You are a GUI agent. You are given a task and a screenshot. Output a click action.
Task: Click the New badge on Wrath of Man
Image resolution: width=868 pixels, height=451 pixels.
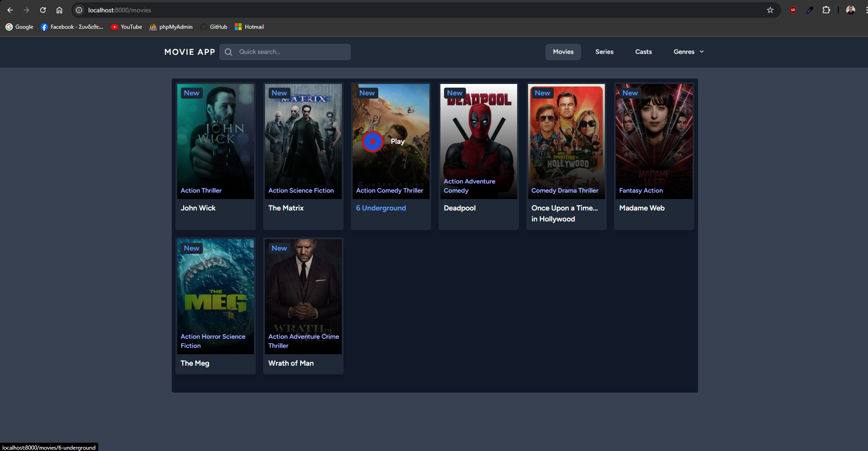click(x=280, y=248)
